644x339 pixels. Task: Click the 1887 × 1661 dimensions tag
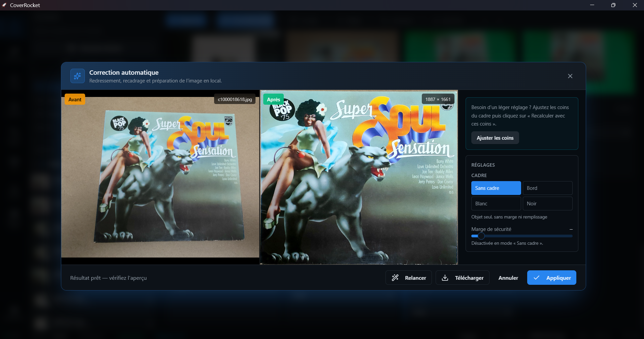[x=438, y=99]
